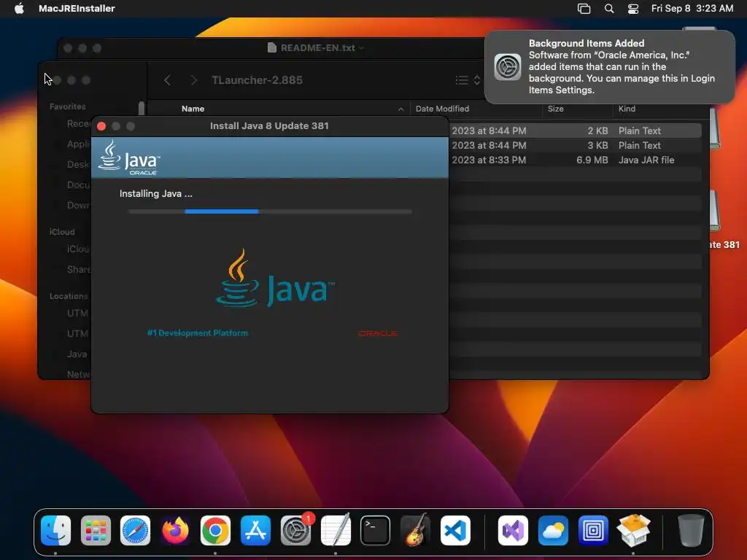
Task: Open the Trash from the Dock
Action: (x=691, y=530)
